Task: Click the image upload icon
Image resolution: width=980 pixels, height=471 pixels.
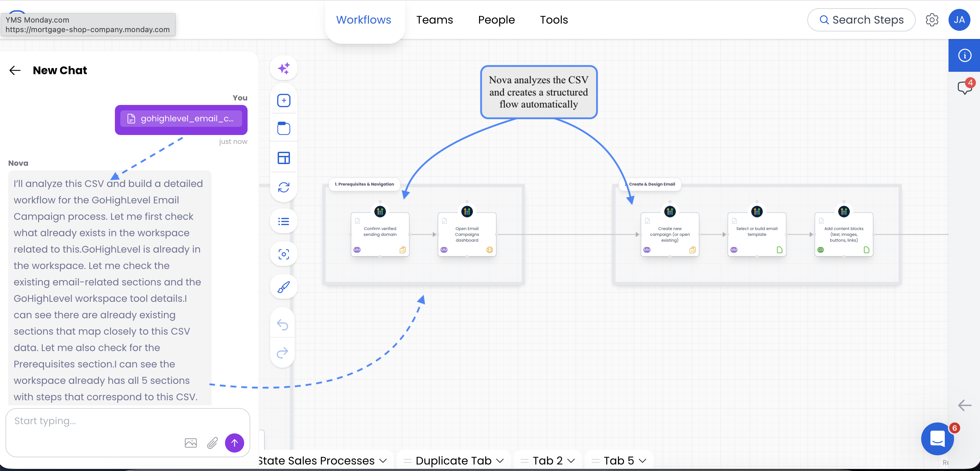Action: [190, 443]
